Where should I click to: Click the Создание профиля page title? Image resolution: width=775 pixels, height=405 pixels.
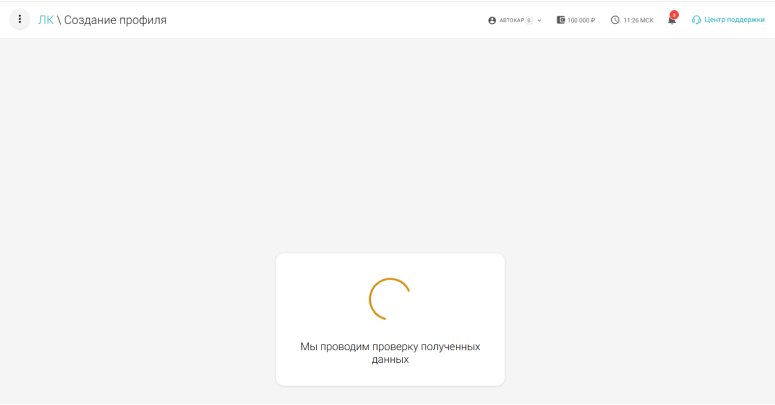pos(115,20)
